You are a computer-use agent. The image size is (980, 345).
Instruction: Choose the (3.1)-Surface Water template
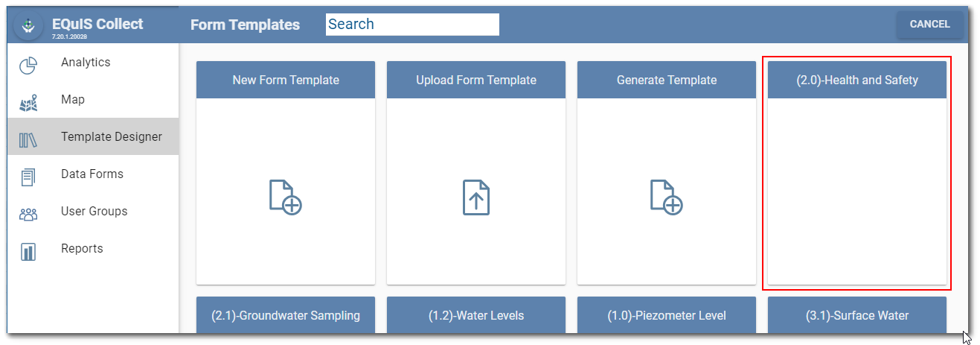(857, 315)
